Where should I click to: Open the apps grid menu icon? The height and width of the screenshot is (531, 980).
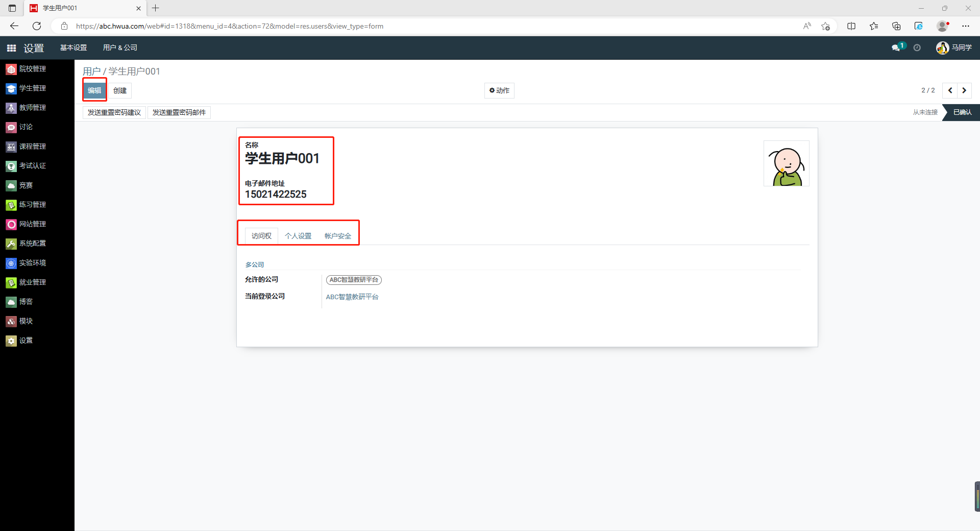11,48
